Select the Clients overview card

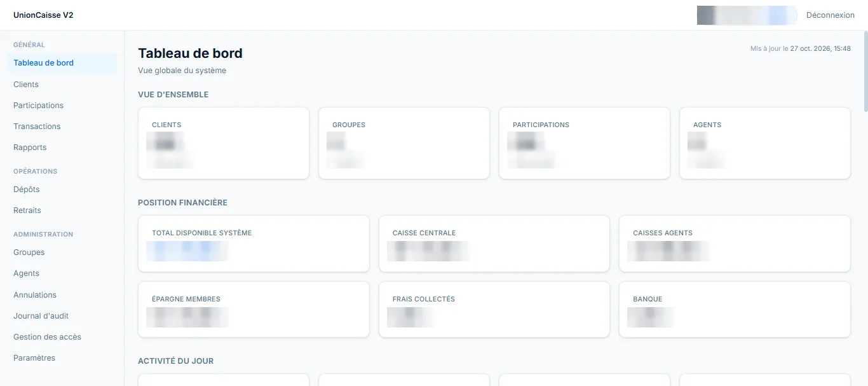[224, 143]
